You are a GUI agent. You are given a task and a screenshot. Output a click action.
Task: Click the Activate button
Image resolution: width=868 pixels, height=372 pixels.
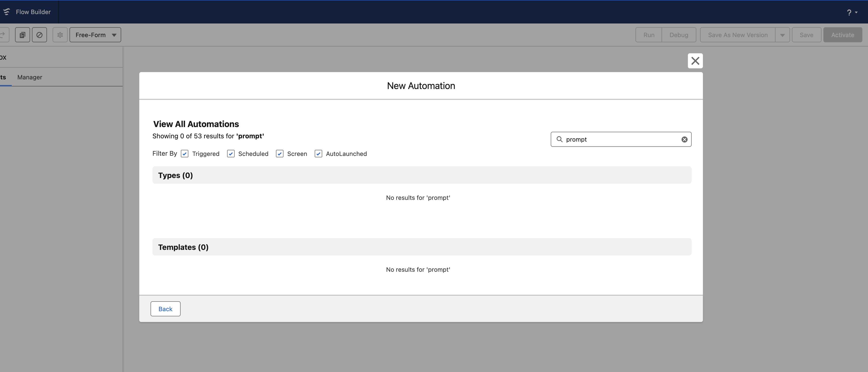coord(842,35)
